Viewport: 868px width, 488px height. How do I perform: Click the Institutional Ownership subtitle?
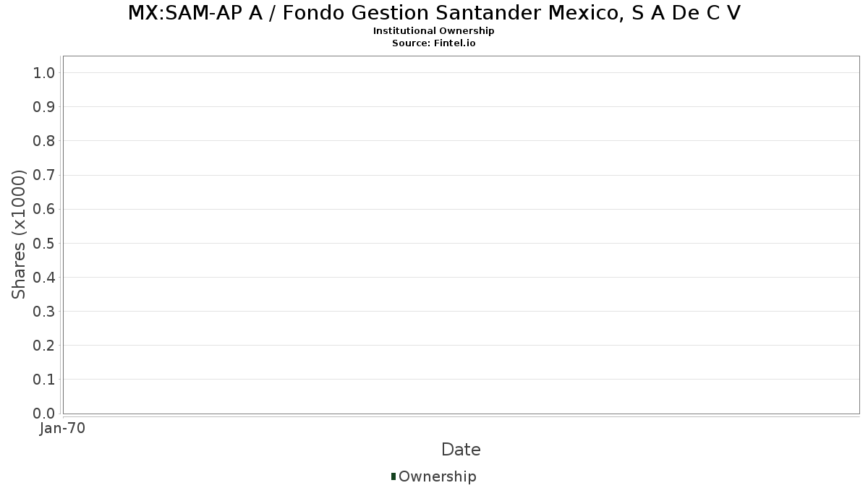(x=434, y=31)
